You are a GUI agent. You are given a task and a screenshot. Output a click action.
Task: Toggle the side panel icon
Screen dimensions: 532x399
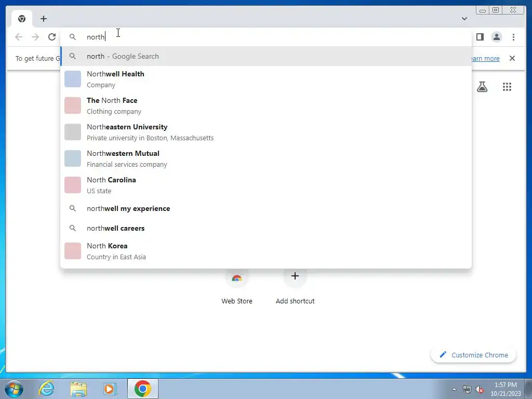[480, 37]
